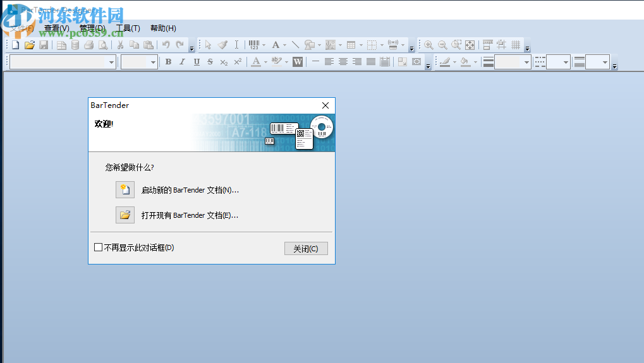
Task: Click the New document icon in dialog
Action: tap(125, 190)
